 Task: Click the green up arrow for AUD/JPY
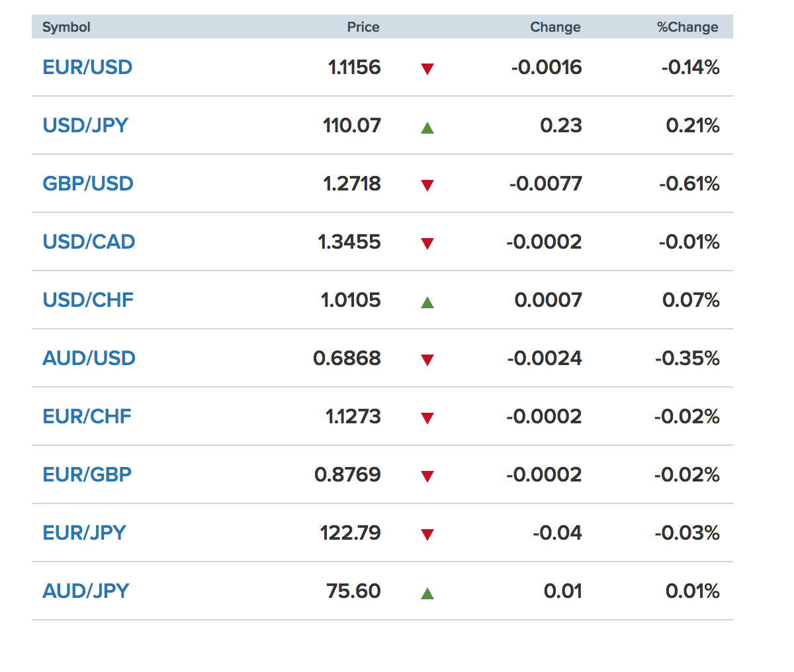click(x=427, y=593)
